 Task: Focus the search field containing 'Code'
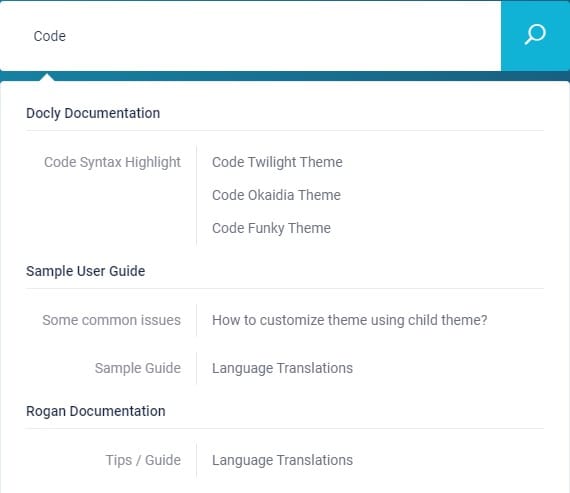(x=250, y=36)
